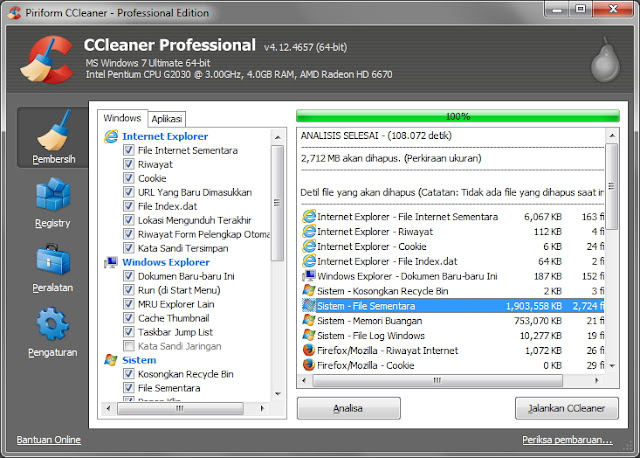This screenshot has height=458, width=640.
Task: Click options list scroll left arrow
Action: (108, 408)
